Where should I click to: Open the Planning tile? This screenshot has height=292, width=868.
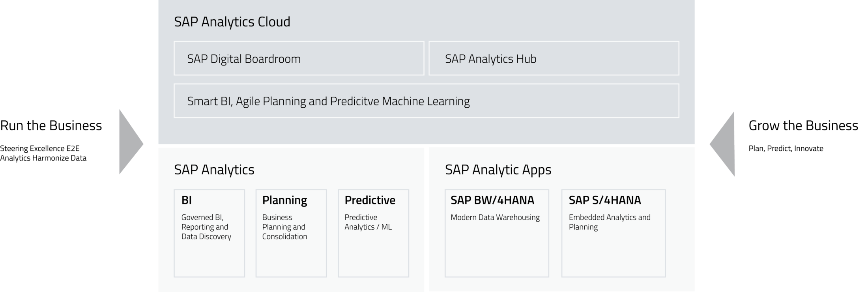291,233
